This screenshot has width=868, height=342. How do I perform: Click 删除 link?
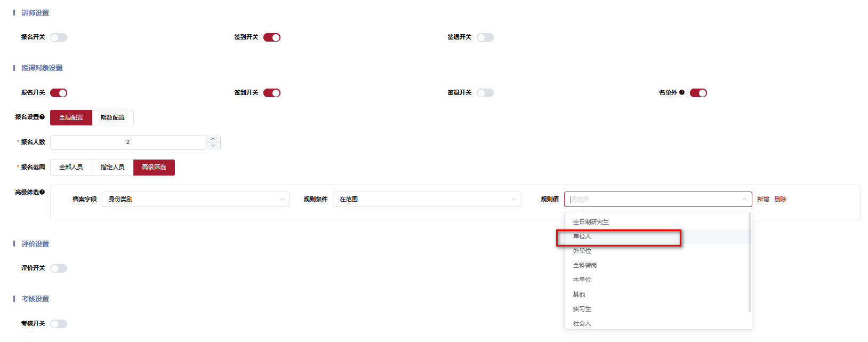coord(781,199)
